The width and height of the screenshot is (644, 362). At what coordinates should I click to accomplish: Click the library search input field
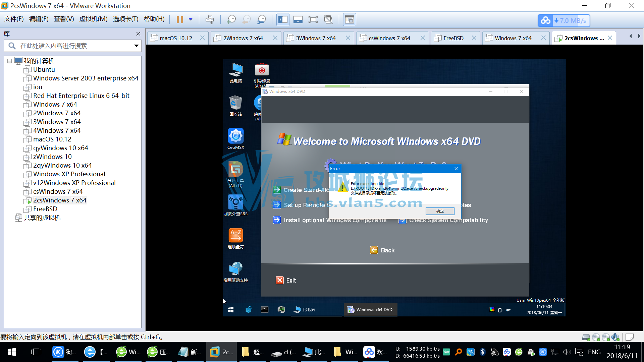pos(72,46)
